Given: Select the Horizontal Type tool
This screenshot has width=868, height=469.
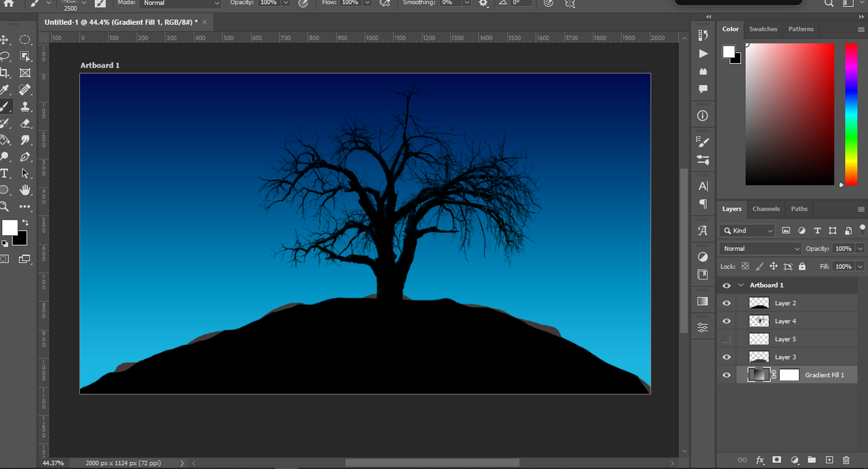Looking at the screenshot, I should coord(5,174).
